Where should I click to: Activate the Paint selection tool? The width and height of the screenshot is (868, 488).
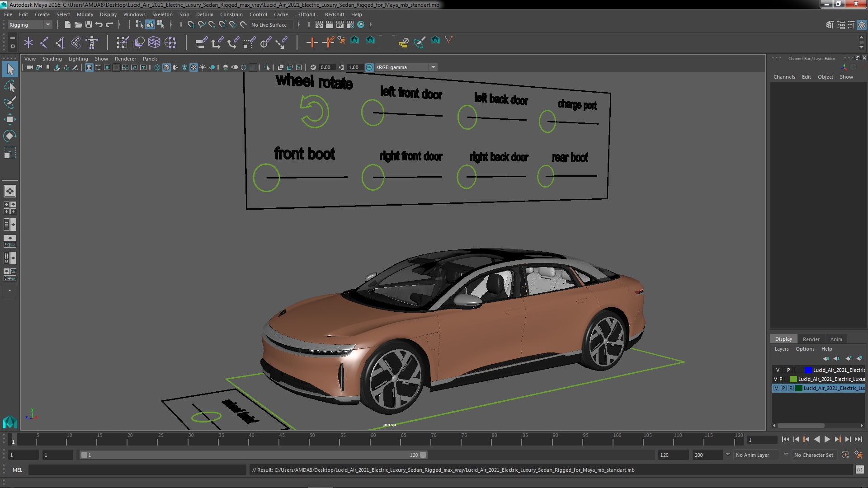point(10,103)
